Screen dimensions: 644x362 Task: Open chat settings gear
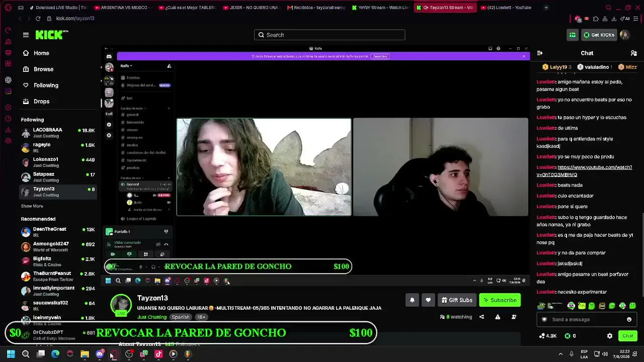coord(610,336)
